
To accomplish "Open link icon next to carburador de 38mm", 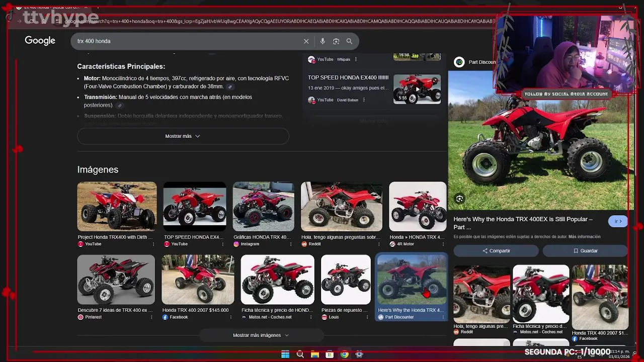I will (230, 87).
